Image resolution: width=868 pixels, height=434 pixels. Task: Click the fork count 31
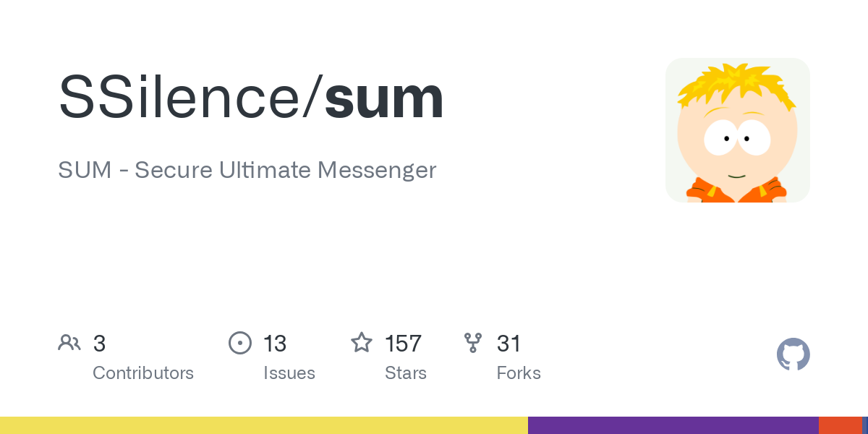click(509, 344)
